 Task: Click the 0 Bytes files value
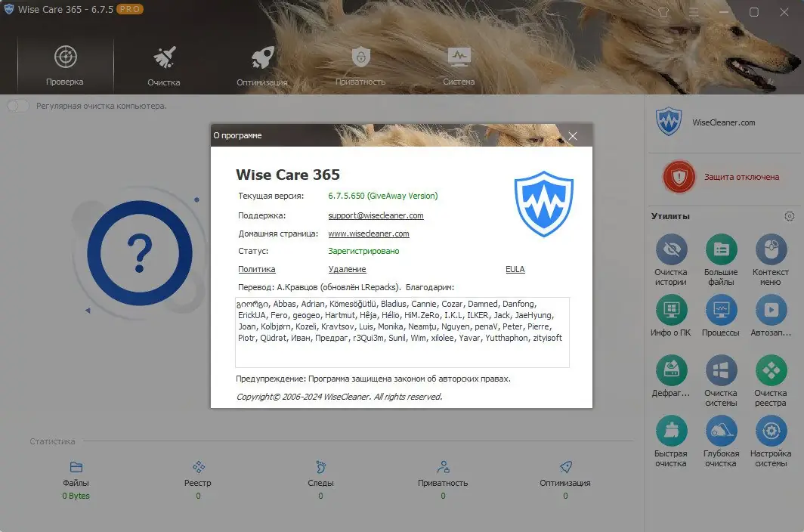pyautogui.click(x=76, y=496)
